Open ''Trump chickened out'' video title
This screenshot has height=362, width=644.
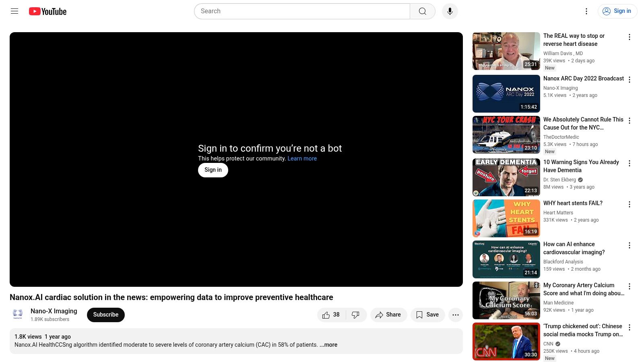tap(583, 330)
